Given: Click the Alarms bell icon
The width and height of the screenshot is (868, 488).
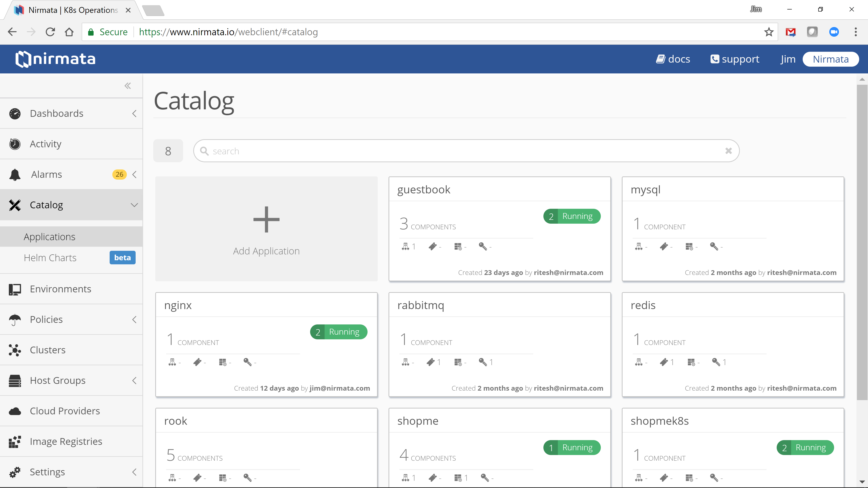Looking at the screenshot, I should [15, 174].
